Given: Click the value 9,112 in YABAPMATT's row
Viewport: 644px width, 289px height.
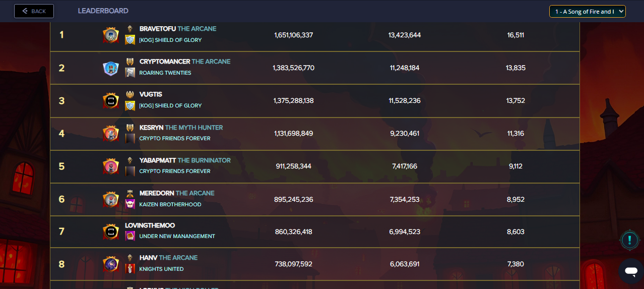Looking at the screenshot, I should pyautogui.click(x=516, y=166).
